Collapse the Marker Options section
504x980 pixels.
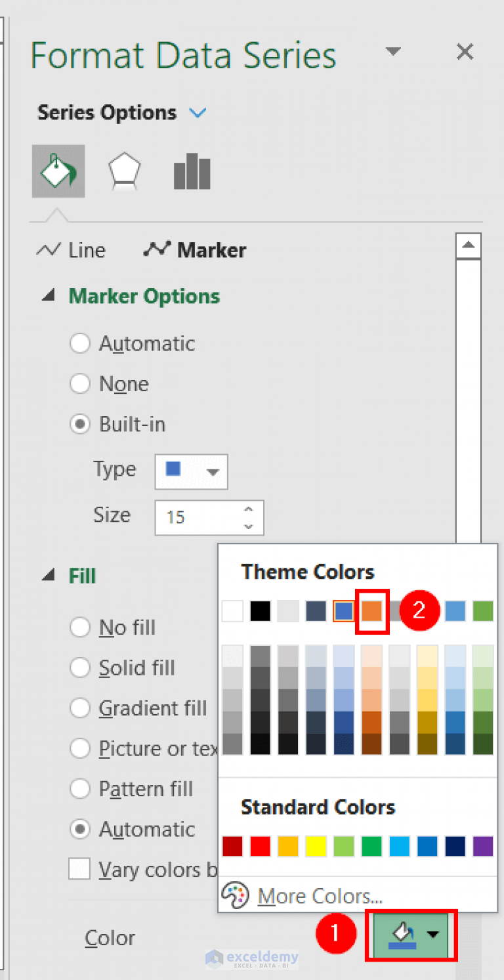pyautogui.click(x=49, y=295)
